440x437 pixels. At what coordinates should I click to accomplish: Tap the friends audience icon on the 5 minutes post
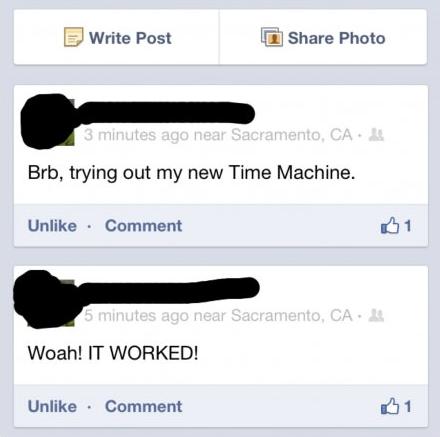click(376, 315)
